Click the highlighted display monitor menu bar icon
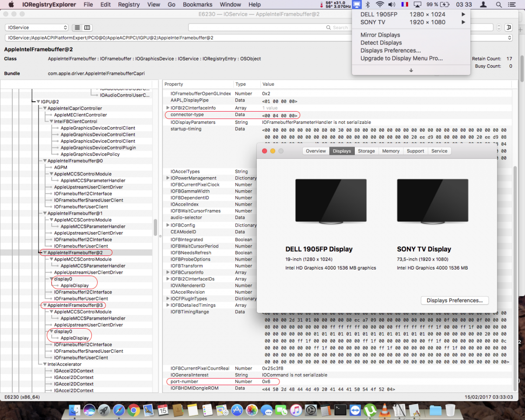 point(357,5)
